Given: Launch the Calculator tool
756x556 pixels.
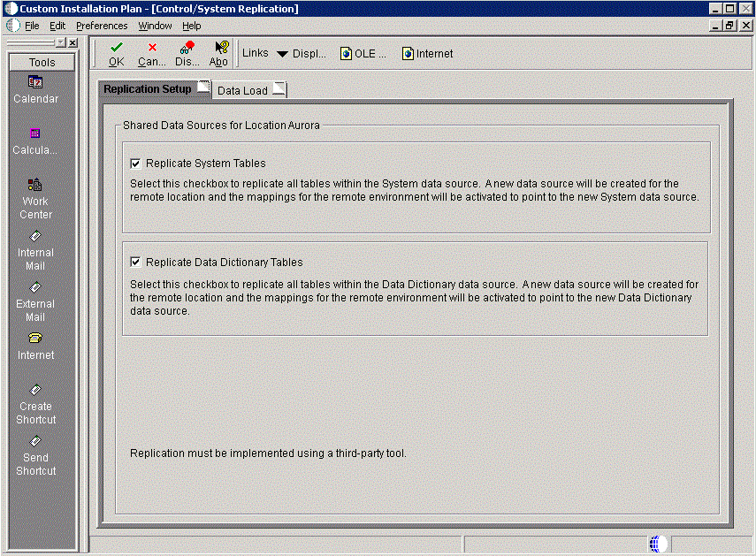Looking at the screenshot, I should (x=34, y=141).
